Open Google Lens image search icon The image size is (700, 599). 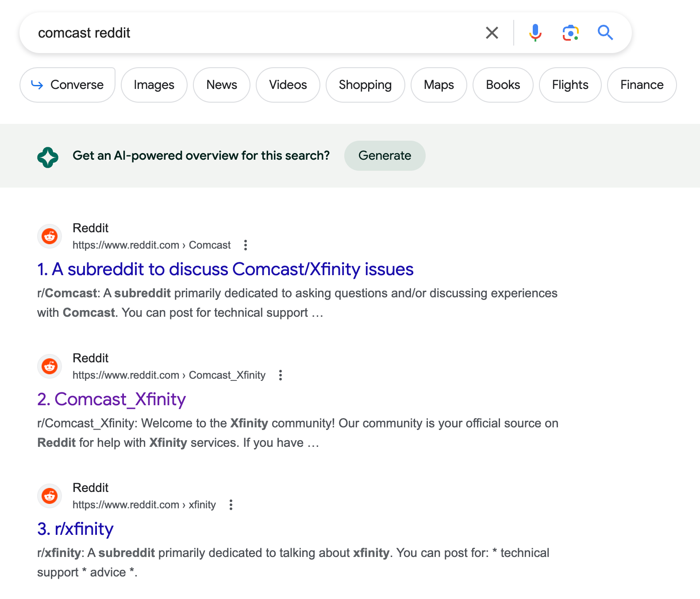570,33
